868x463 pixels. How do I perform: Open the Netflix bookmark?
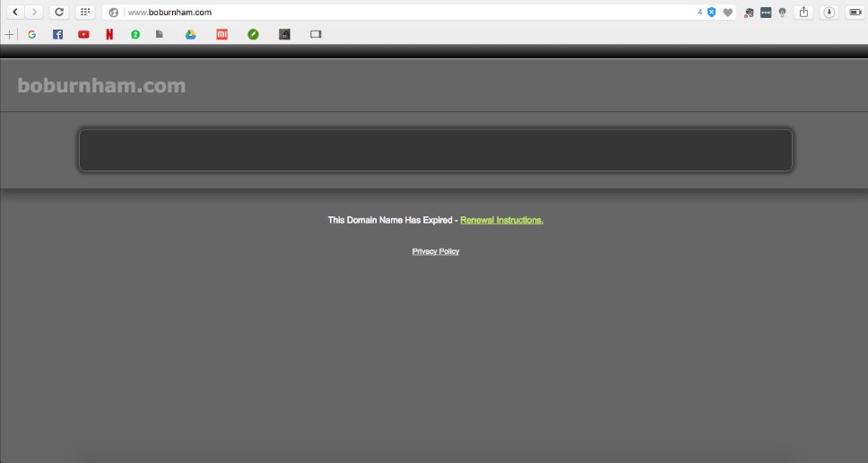coord(109,34)
